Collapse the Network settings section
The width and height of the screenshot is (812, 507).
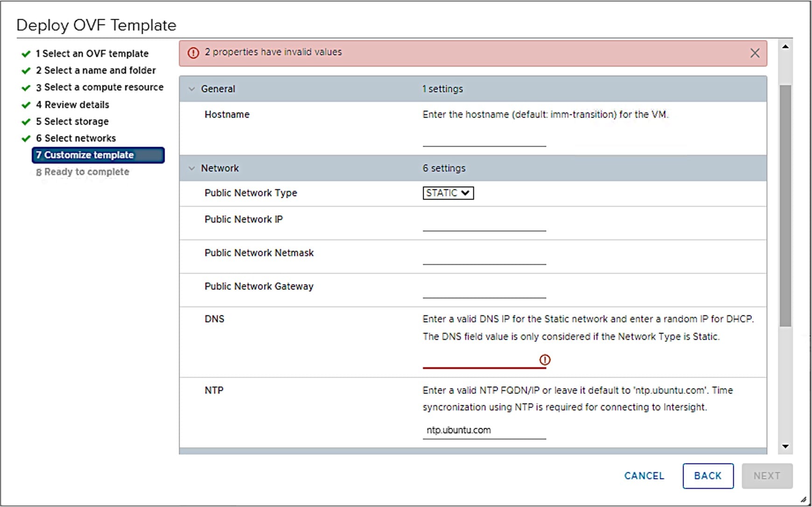[191, 168]
